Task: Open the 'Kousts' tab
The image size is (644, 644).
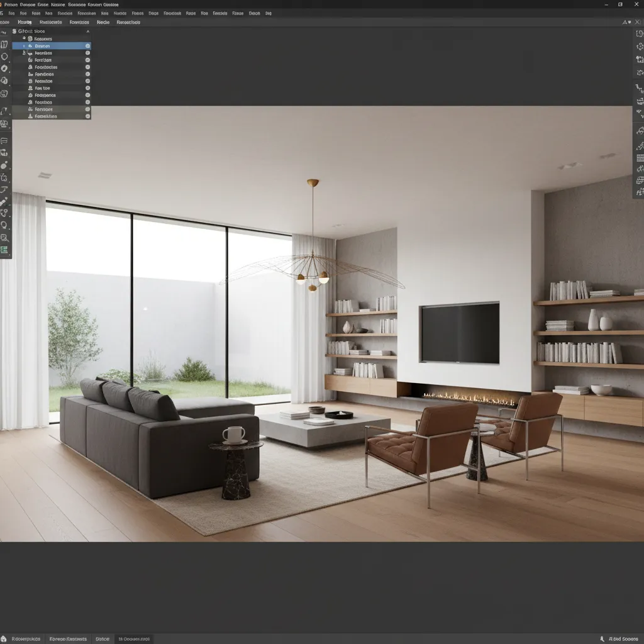Action: 25,22
